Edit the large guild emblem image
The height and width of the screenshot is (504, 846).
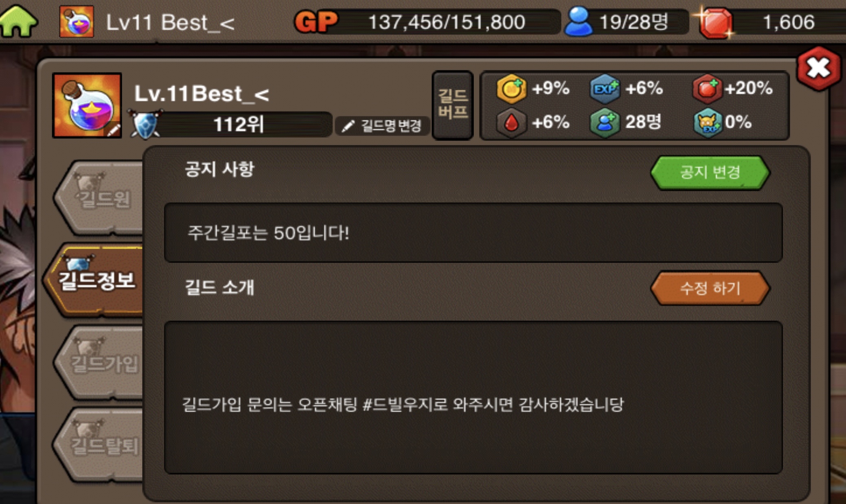[87, 105]
